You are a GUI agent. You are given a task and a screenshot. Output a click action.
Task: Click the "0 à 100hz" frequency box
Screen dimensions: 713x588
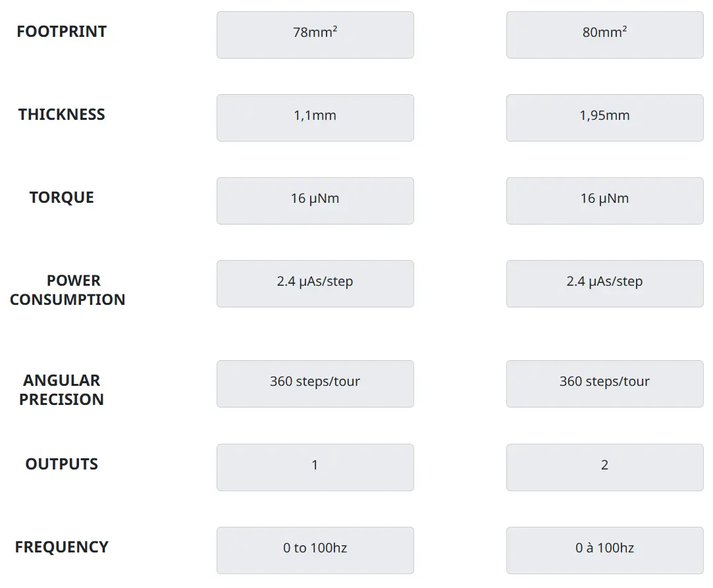[604, 550]
